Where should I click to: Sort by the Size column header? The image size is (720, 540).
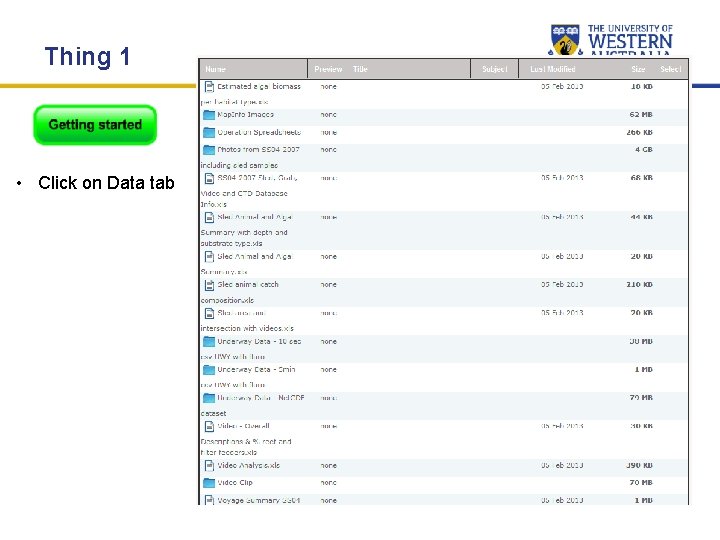pos(638,69)
